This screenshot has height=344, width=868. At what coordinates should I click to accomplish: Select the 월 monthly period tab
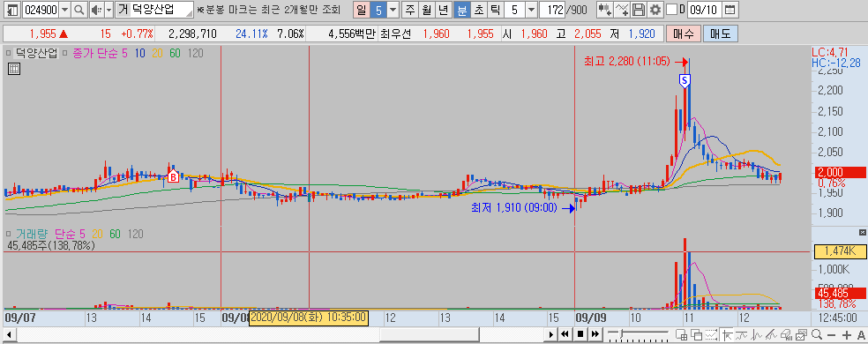pyautogui.click(x=426, y=10)
